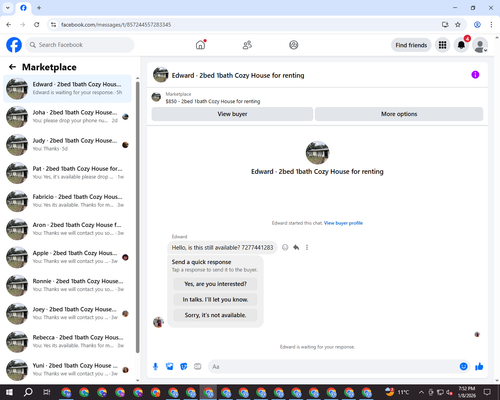500x400 pixels.
Task: Attach a photo using the image icon
Action: pyautogui.click(x=170, y=367)
